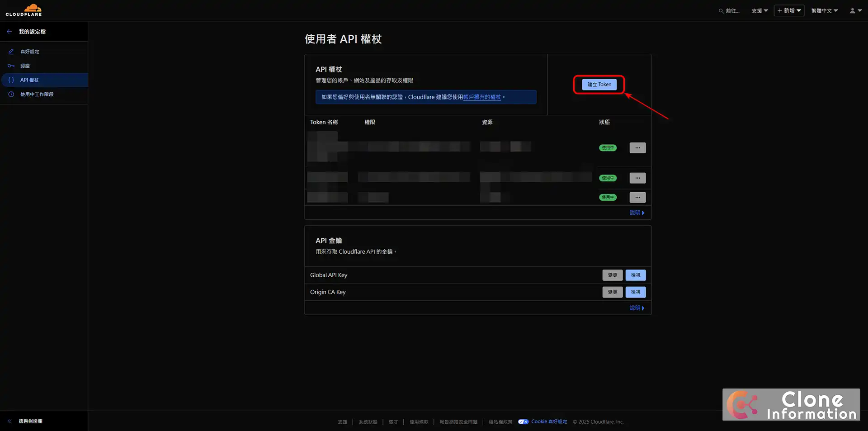Open the search with 前往 magnifier icon
Image resolution: width=868 pixels, height=431 pixels.
pyautogui.click(x=720, y=10)
